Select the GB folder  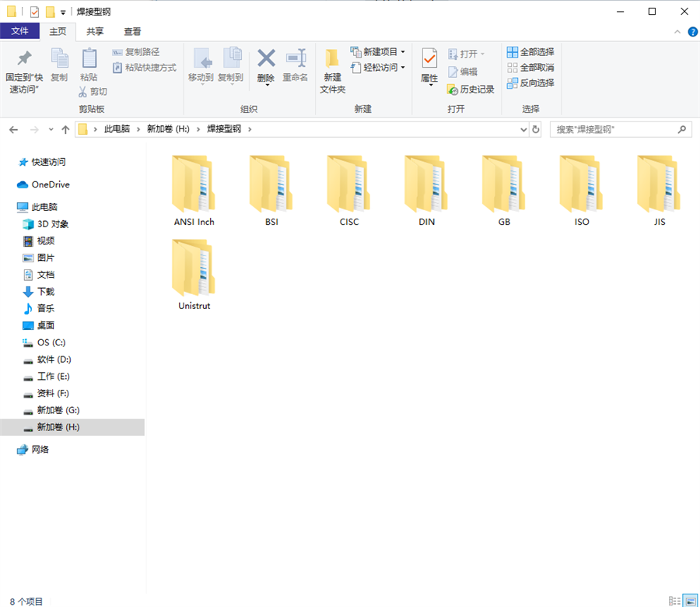[504, 191]
